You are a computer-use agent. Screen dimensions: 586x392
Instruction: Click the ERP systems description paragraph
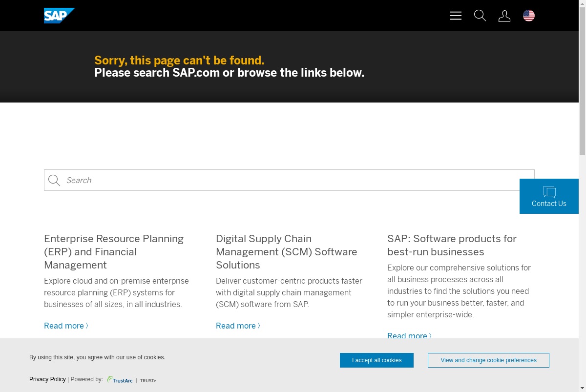pos(116,292)
